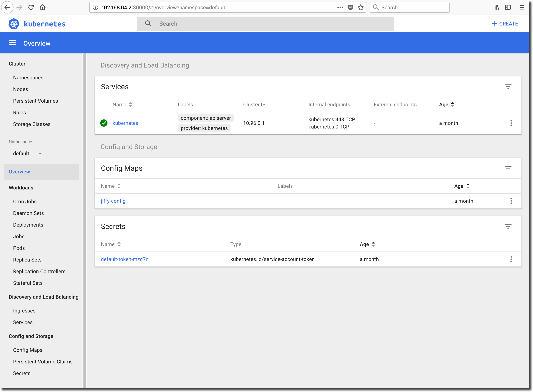
Task: Click the component: apiserver label chip
Action: [x=206, y=118]
